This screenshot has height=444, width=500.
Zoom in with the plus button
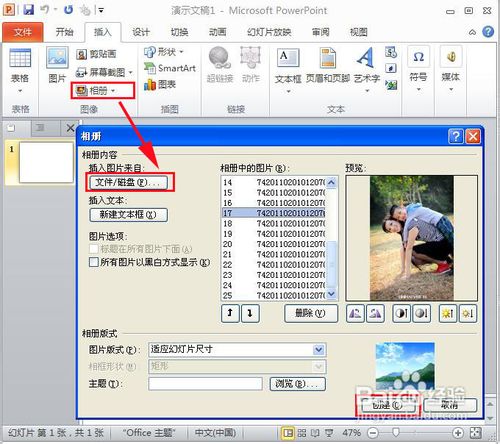458,433
